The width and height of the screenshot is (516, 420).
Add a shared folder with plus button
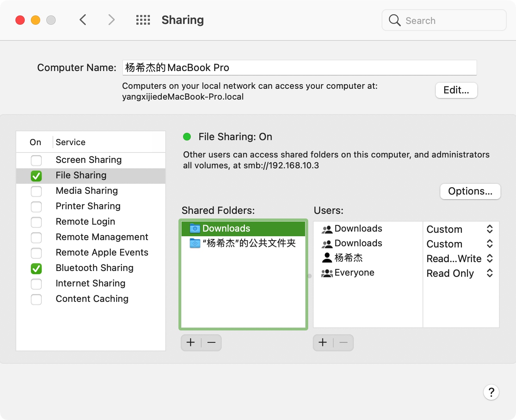[x=191, y=342]
